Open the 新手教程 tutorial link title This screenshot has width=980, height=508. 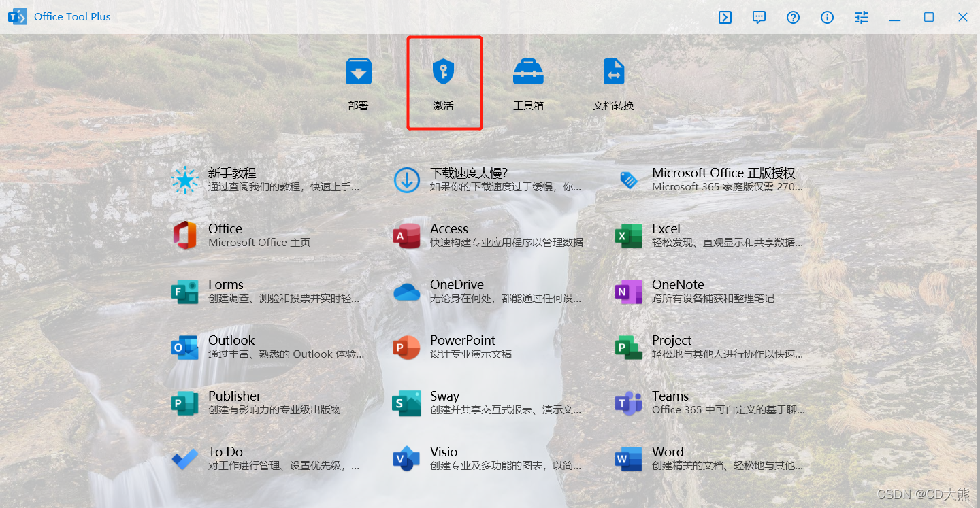(232, 173)
